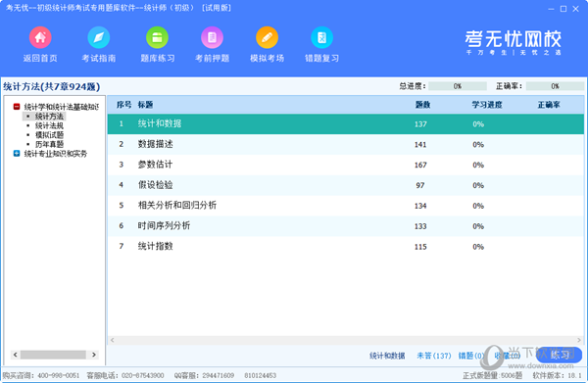Minimize the application window

551,9
